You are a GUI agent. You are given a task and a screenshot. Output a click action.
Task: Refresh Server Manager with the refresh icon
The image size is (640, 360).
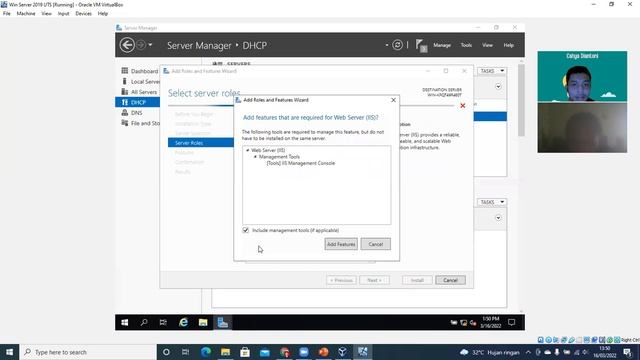click(x=397, y=45)
